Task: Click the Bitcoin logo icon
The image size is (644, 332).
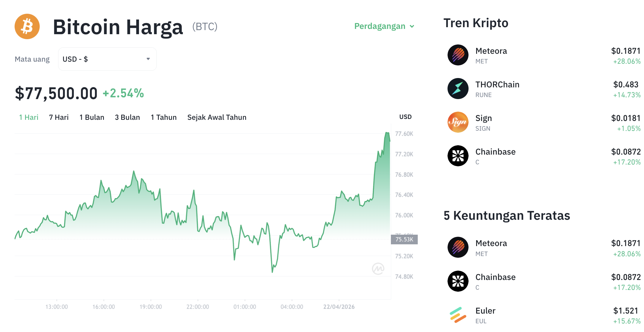Action: (x=27, y=26)
